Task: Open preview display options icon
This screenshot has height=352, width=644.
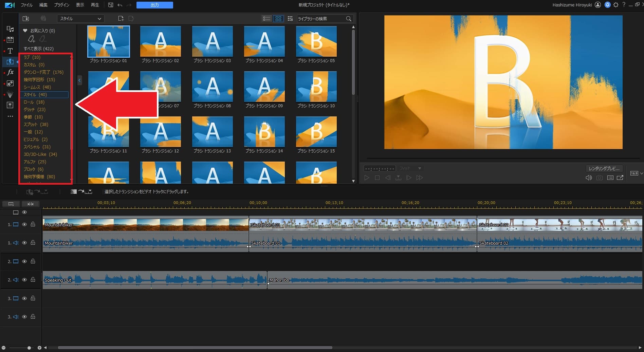Action: (x=610, y=178)
